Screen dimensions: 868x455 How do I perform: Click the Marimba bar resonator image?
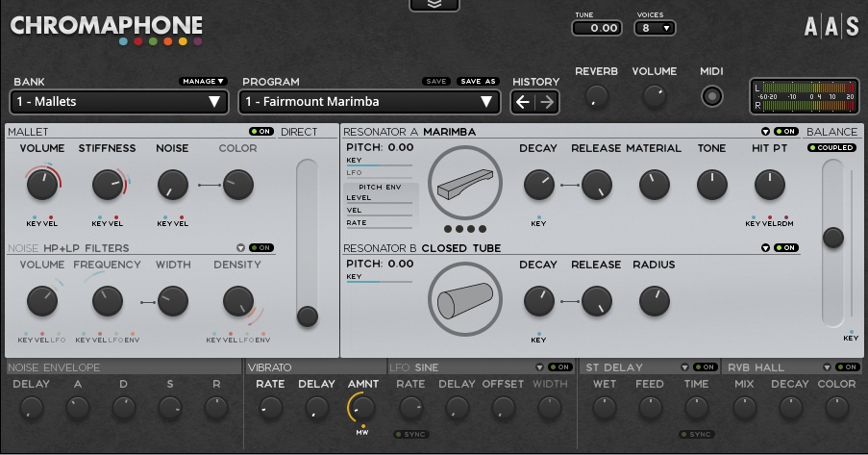pos(465,184)
